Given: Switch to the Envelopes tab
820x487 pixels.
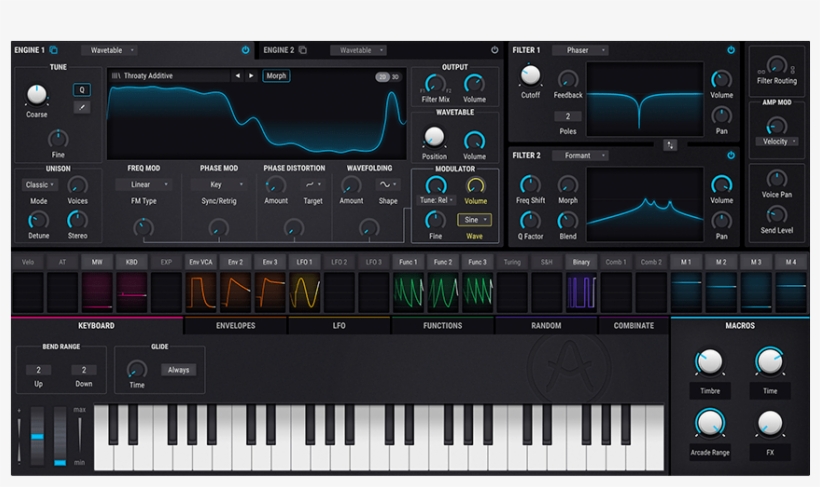Looking at the screenshot, I should point(235,326).
